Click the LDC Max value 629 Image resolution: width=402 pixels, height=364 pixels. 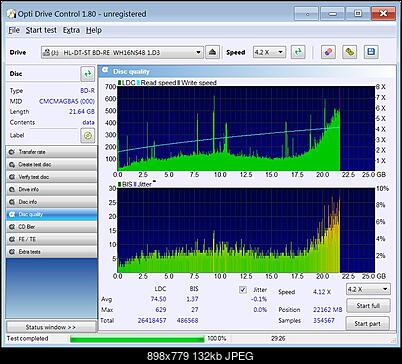(x=161, y=310)
